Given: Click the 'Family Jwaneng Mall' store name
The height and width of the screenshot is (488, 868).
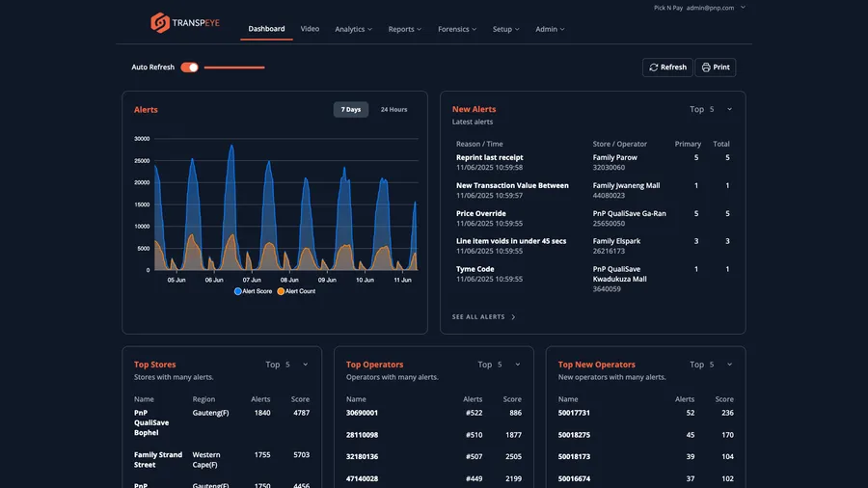Looking at the screenshot, I should tap(626, 186).
